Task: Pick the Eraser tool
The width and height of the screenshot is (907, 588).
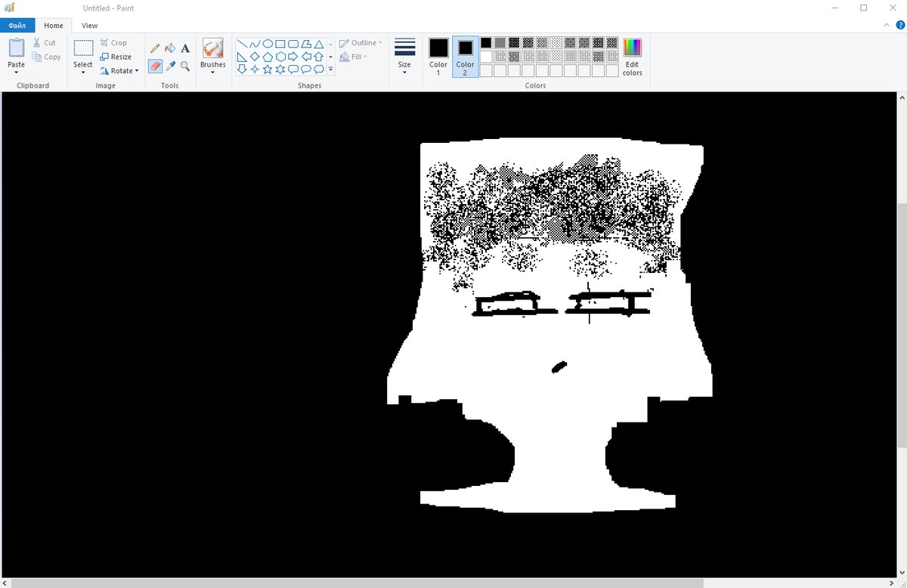Action: (x=155, y=67)
